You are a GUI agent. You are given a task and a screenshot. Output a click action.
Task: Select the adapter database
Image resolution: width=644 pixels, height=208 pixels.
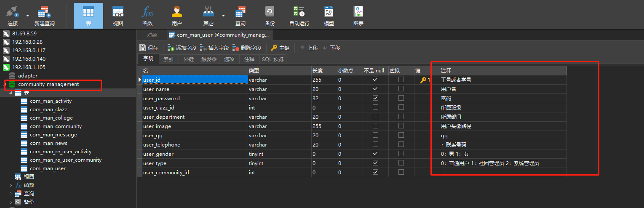click(28, 76)
